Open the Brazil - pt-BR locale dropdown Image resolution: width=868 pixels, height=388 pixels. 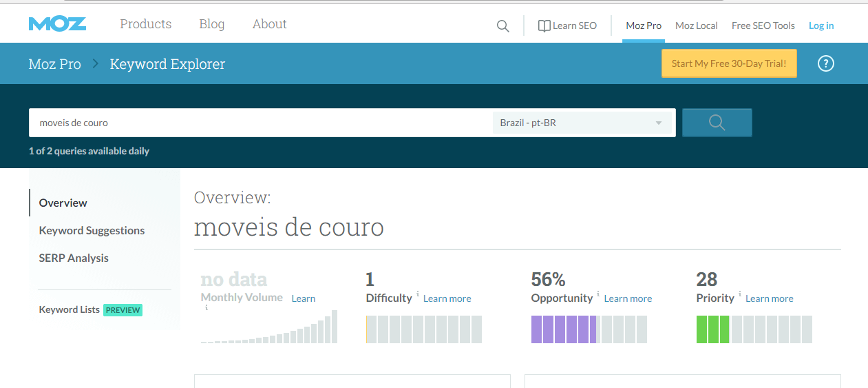(582, 123)
